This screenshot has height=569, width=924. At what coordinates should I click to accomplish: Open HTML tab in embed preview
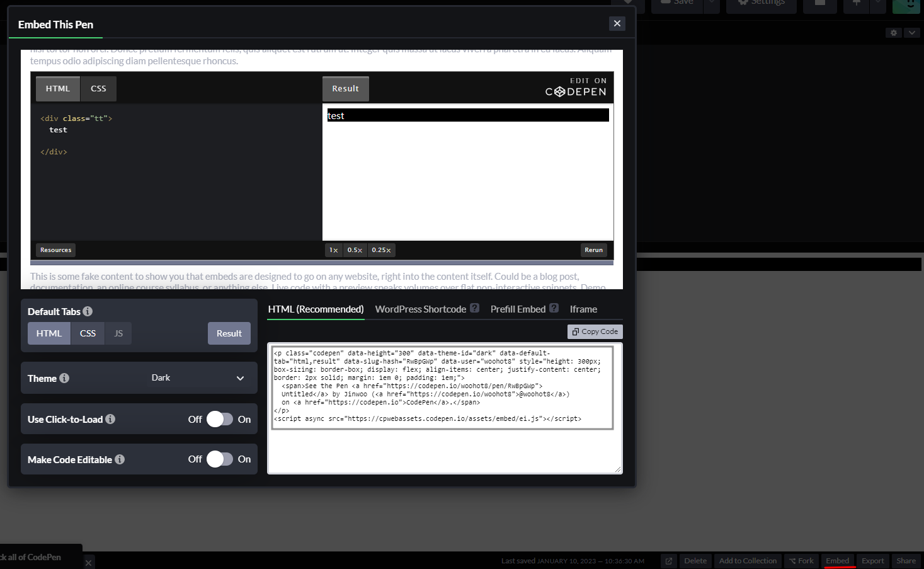58,89
